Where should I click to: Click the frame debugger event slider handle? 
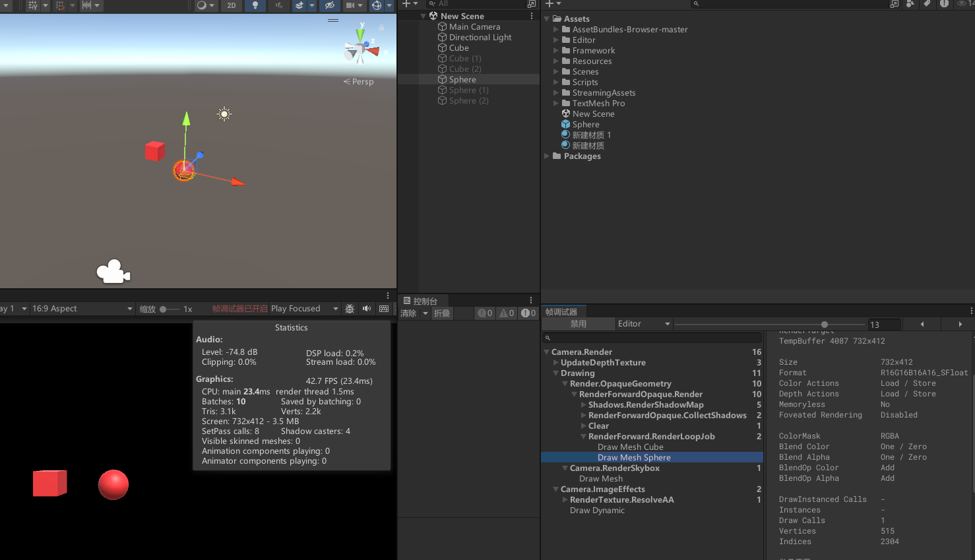(824, 325)
